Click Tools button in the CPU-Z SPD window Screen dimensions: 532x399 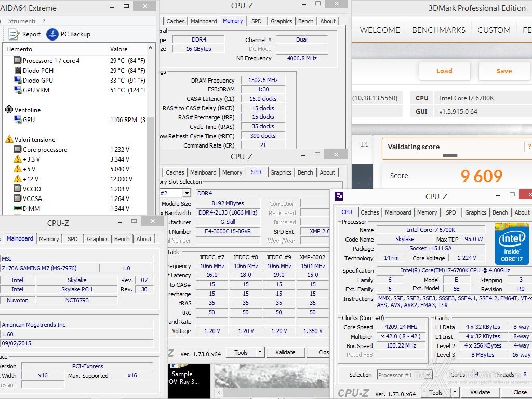(241, 353)
